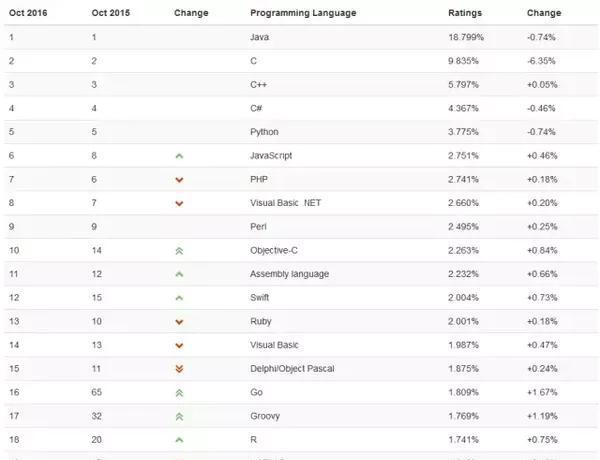Click the 18.799% rating for Java
600x460 pixels.
tap(466, 37)
